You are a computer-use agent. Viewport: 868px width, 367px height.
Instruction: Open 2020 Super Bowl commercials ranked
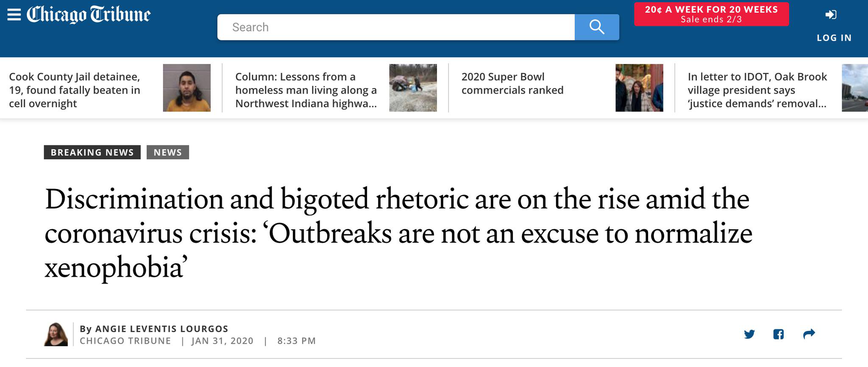[x=512, y=83]
